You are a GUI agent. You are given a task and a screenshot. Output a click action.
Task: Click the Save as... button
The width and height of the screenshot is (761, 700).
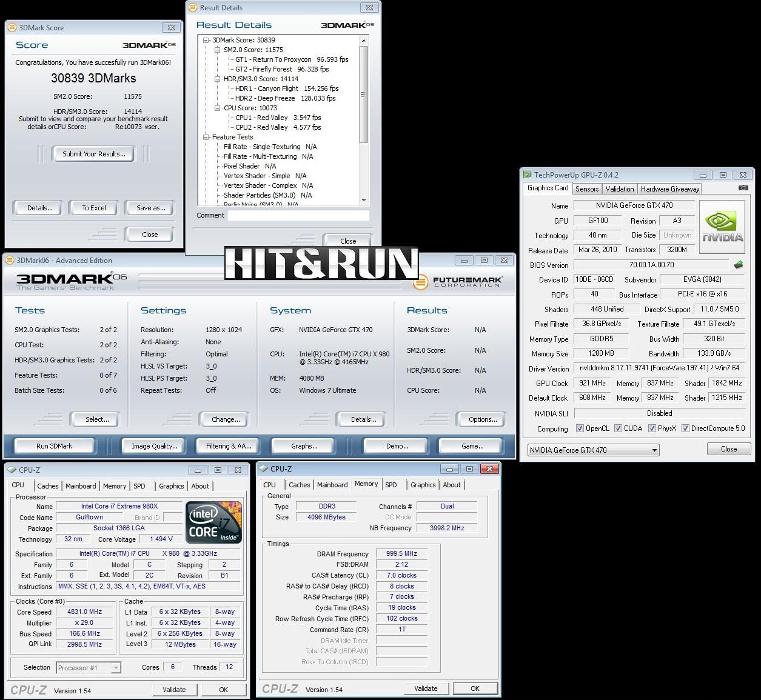[151, 208]
